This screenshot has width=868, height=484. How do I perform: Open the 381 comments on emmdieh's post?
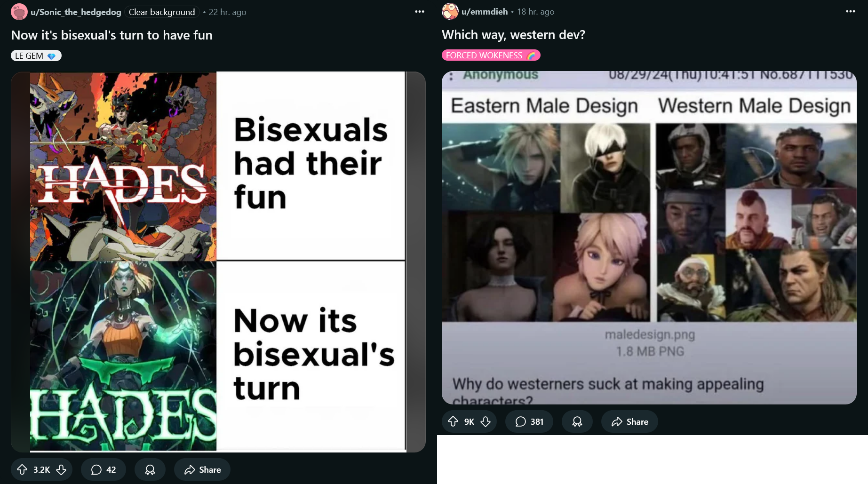pos(529,421)
